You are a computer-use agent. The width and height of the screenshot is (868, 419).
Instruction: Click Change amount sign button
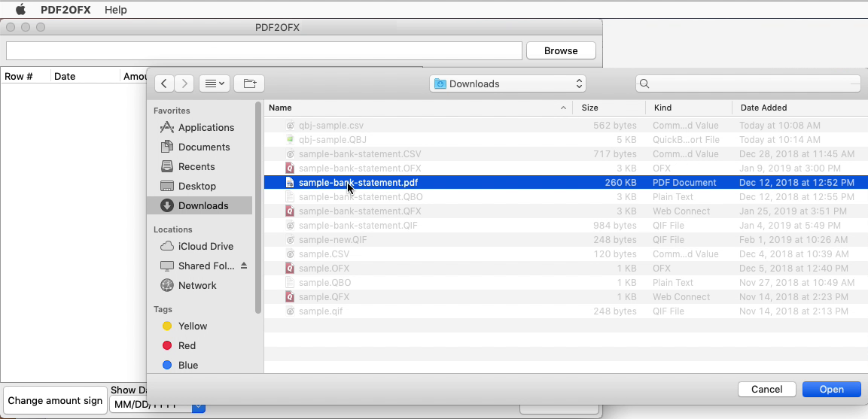55,401
